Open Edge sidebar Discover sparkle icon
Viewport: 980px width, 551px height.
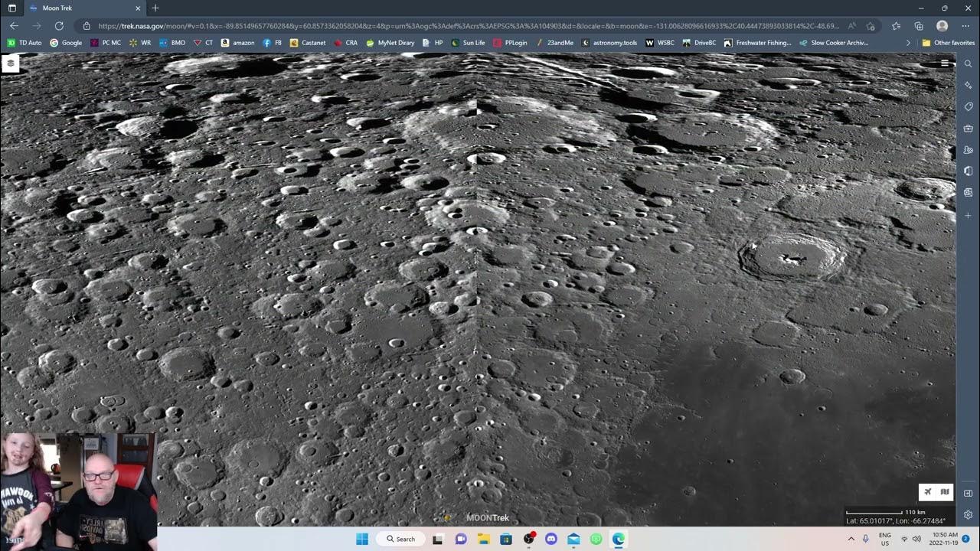coord(969,85)
